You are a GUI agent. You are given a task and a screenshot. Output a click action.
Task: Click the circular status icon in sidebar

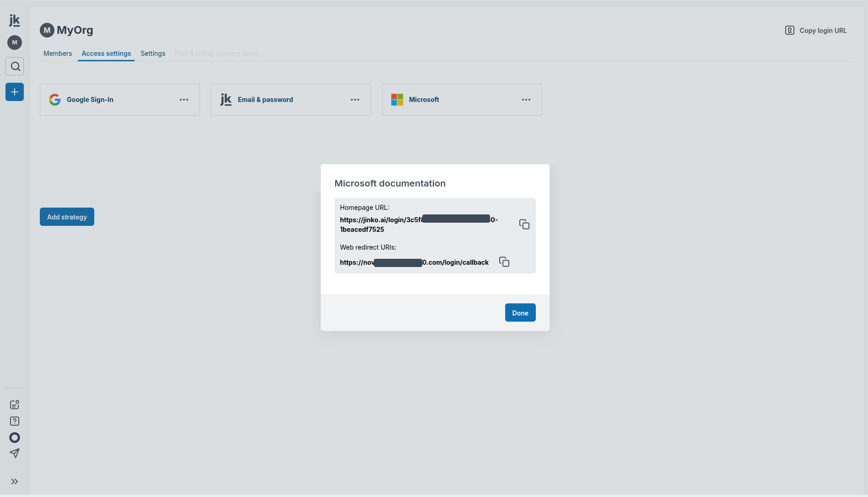tap(14, 438)
